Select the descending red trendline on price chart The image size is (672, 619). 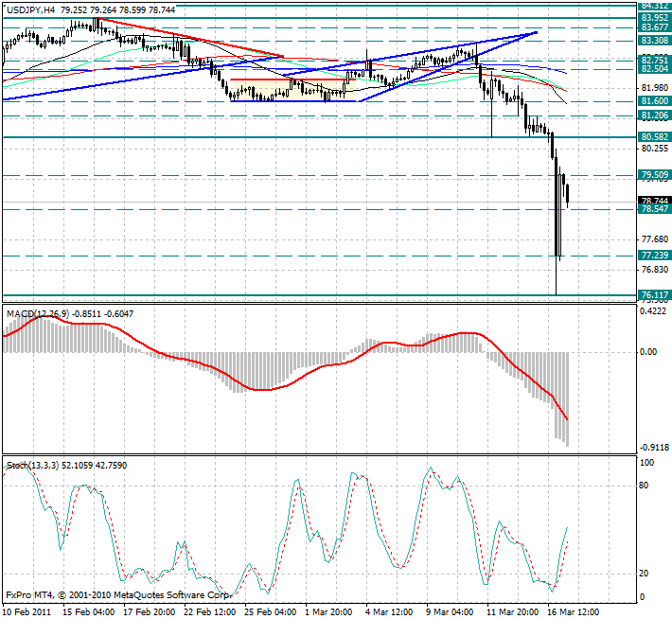point(188,37)
